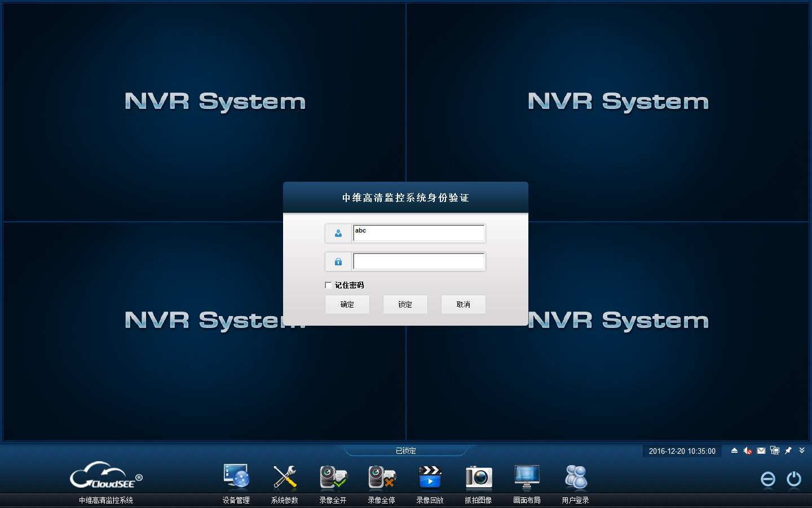Collapse the status bar via double-chevron

[802, 450]
